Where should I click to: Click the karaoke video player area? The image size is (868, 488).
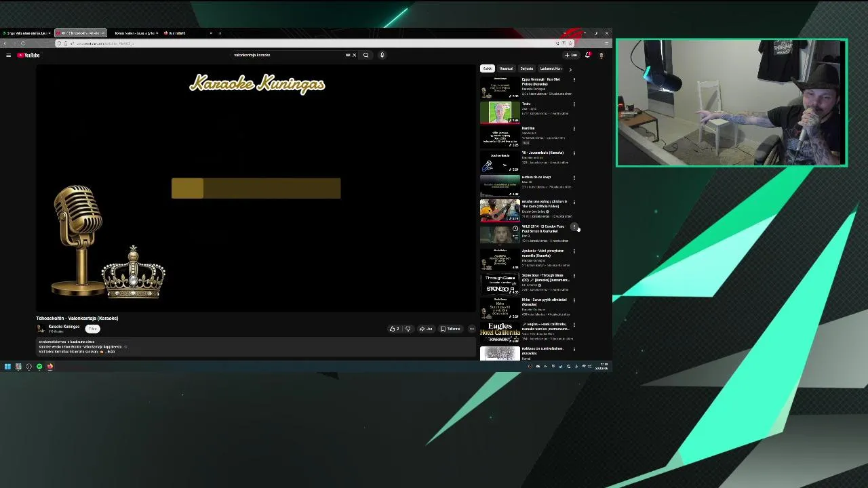coord(256,188)
